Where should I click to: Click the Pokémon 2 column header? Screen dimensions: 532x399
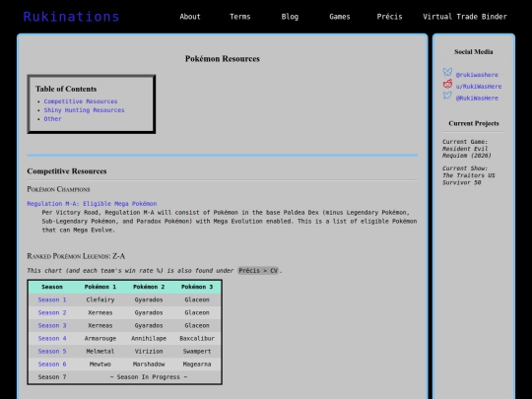pyautogui.click(x=149, y=287)
